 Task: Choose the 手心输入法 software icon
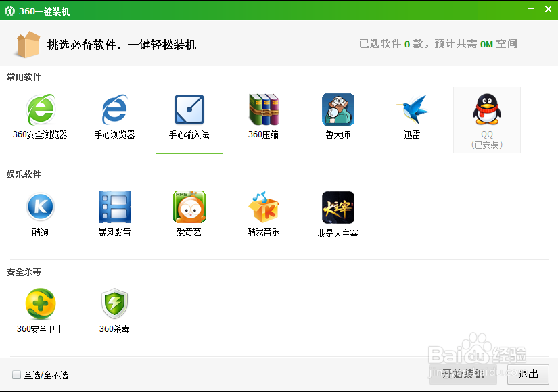(x=189, y=109)
